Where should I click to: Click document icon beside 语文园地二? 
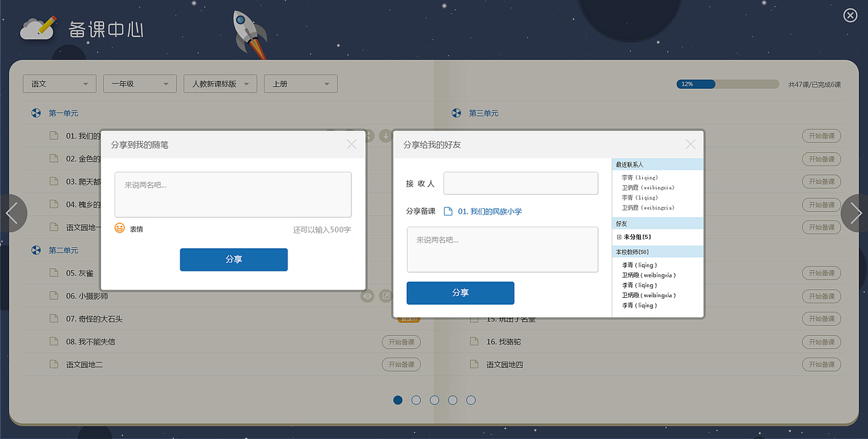pos(54,364)
